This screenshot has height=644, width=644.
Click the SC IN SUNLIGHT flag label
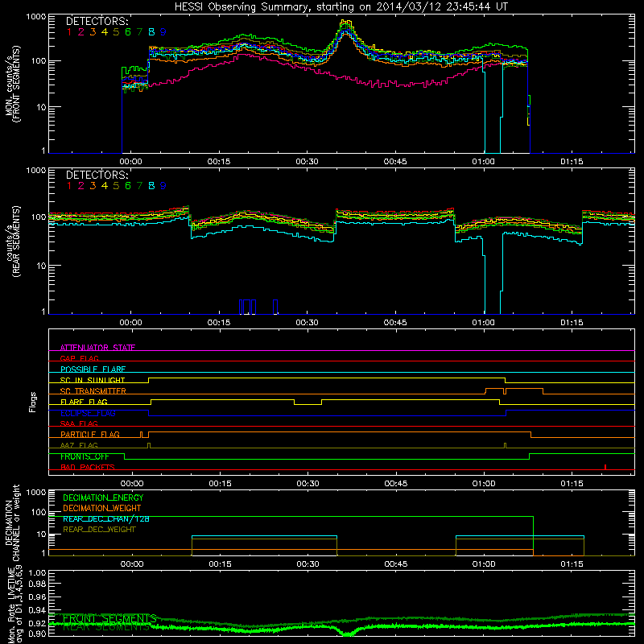pos(93,380)
